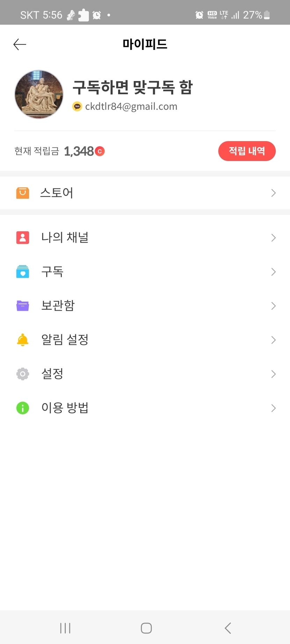
Task: Open the orange Store shopping bag icon
Action: [23, 193]
